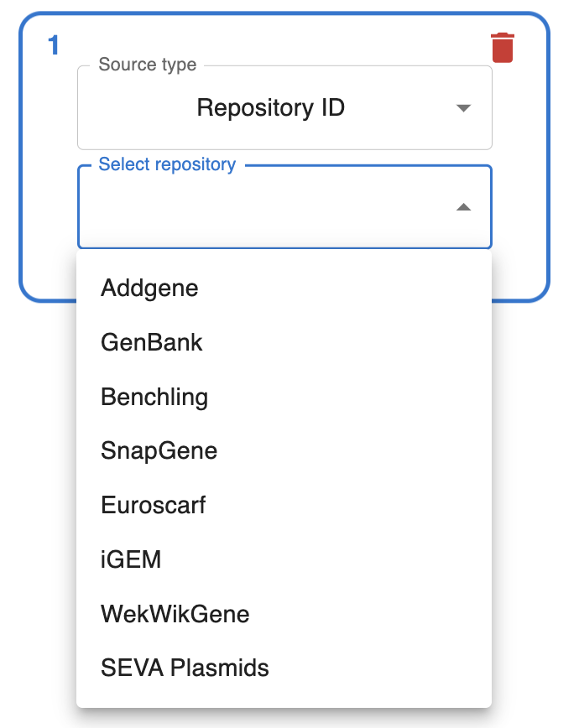Click the Select repository label
The image size is (579, 728).
tap(167, 164)
